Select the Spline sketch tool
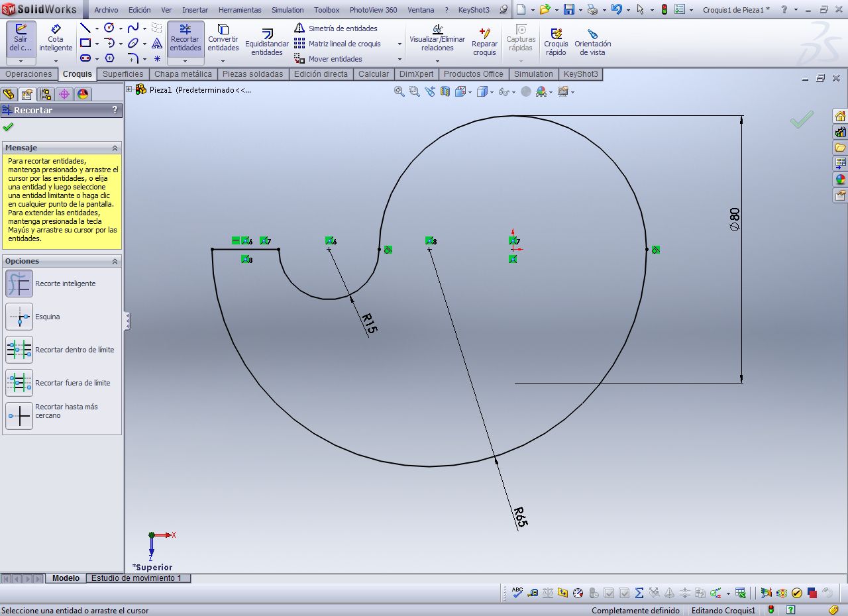The height and width of the screenshot is (616, 848). click(x=133, y=28)
